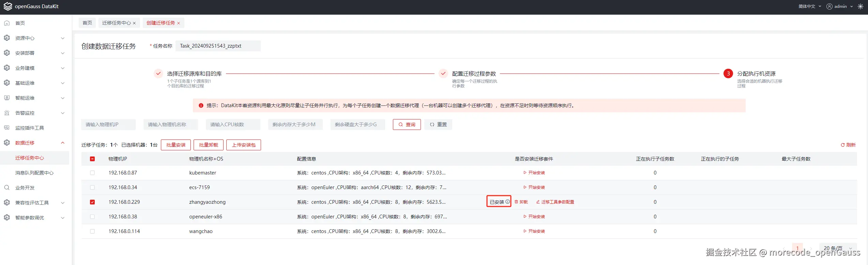The width and height of the screenshot is (868, 265).
Task: Click 开始安装 for wangchao row
Action: (534, 231)
